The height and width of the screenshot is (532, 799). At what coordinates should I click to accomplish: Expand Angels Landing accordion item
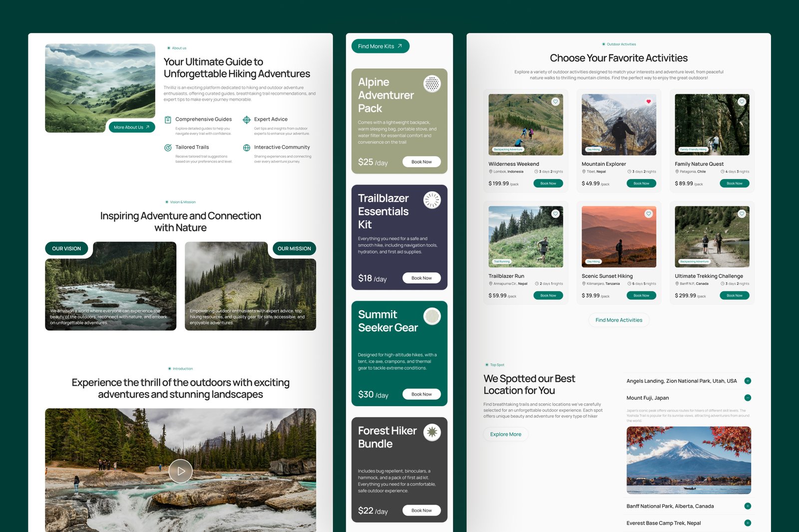[x=748, y=381]
